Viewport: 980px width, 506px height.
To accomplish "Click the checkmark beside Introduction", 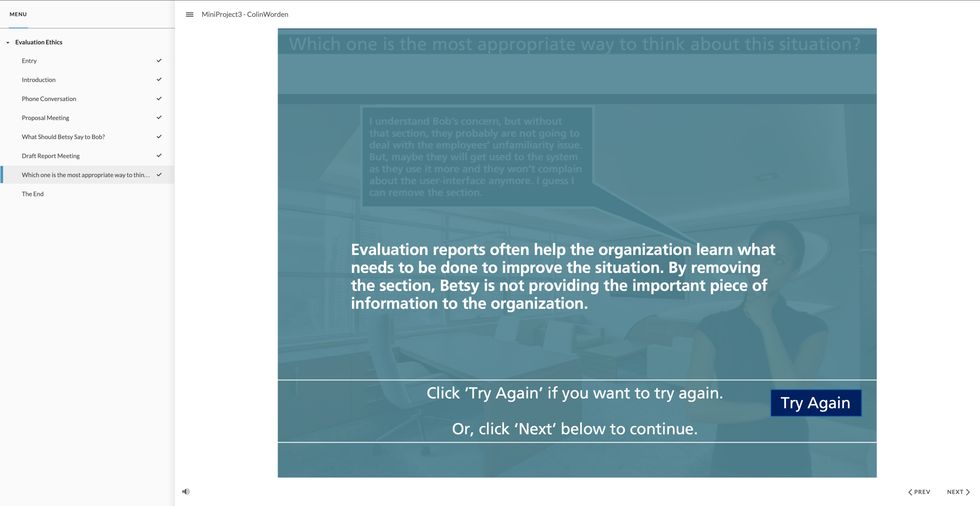I will pyautogui.click(x=159, y=80).
